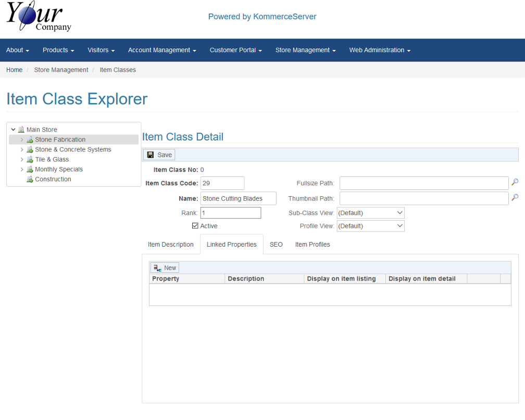The height and width of the screenshot is (420, 525).
Task: Follow the Home breadcrumb link
Action: click(x=14, y=70)
